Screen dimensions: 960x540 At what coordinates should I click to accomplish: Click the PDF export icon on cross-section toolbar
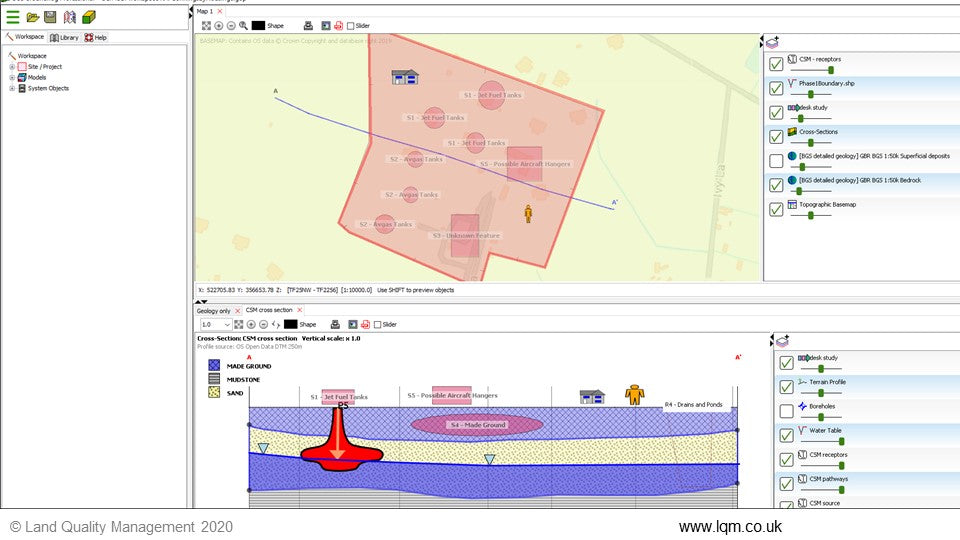click(366, 324)
